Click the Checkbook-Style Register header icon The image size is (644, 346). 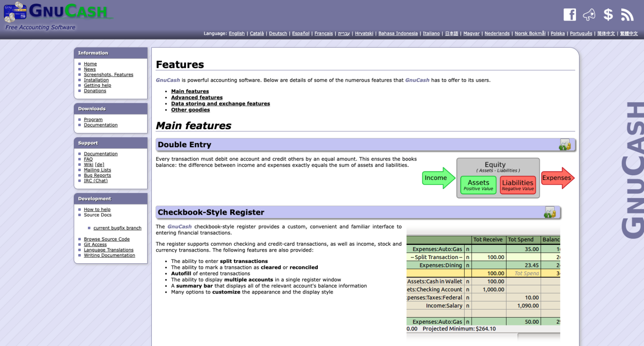[x=550, y=212]
